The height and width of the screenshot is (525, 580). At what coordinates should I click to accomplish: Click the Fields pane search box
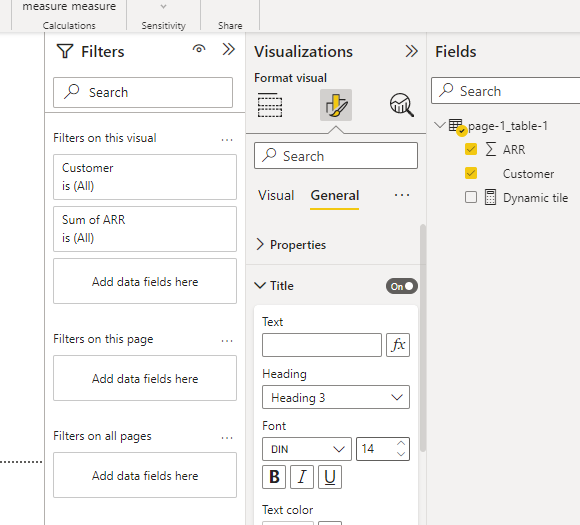505,91
